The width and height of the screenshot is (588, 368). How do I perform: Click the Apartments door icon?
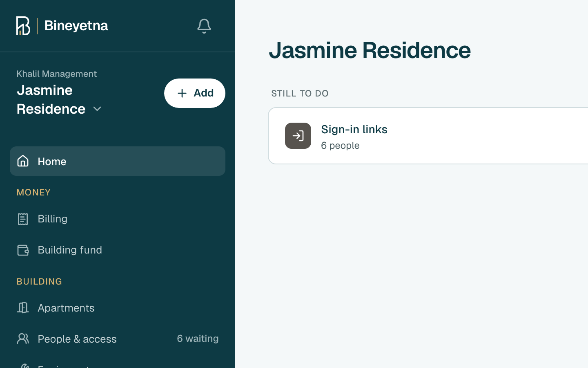pyautogui.click(x=23, y=307)
